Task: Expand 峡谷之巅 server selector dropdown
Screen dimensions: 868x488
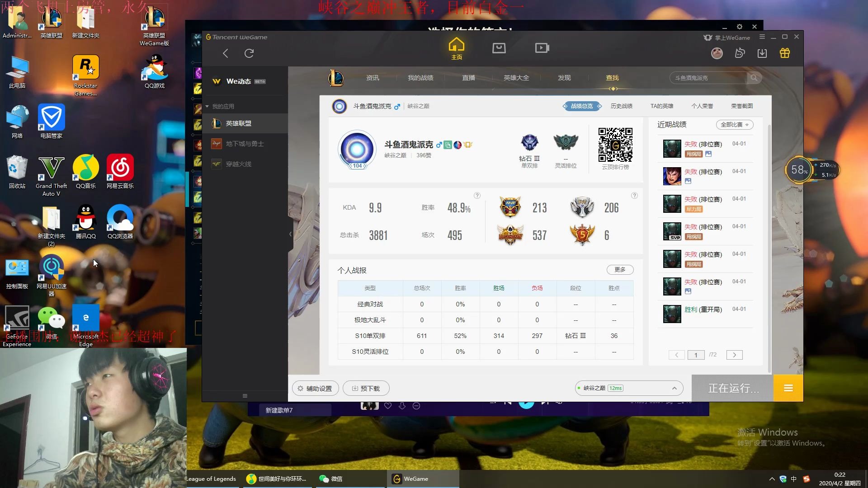Action: coord(674,388)
